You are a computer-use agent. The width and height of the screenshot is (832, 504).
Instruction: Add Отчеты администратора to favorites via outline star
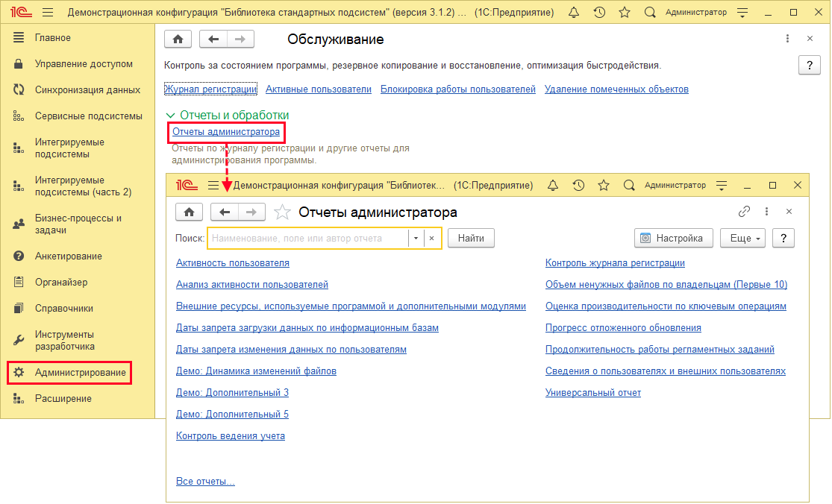click(282, 212)
